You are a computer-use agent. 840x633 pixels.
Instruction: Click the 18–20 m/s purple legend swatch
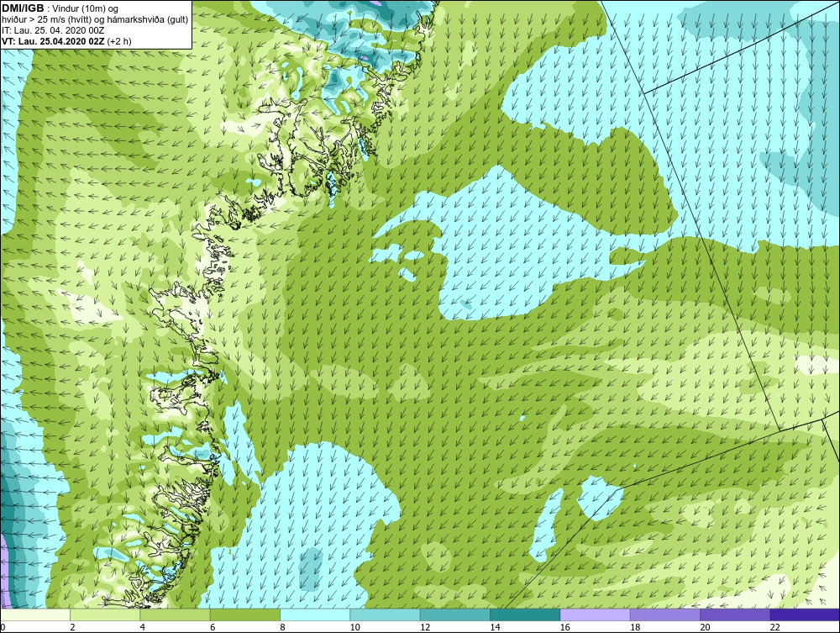coord(664,615)
